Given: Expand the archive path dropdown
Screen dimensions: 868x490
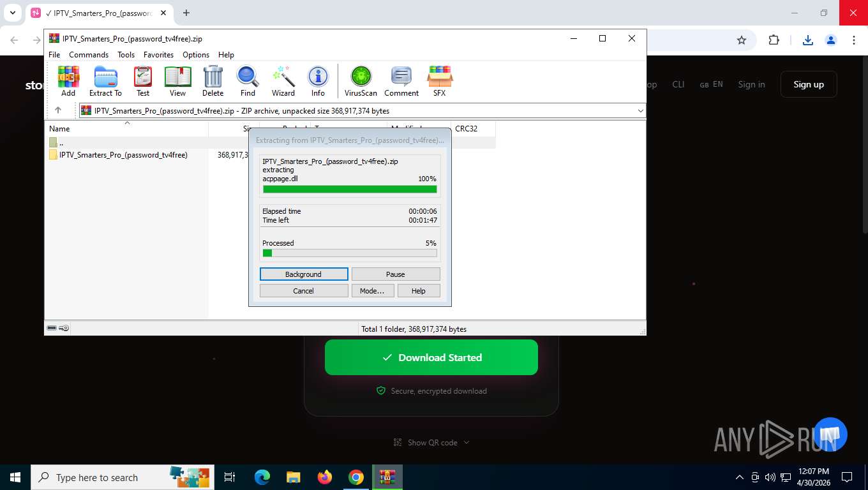Looking at the screenshot, I should tap(640, 111).
